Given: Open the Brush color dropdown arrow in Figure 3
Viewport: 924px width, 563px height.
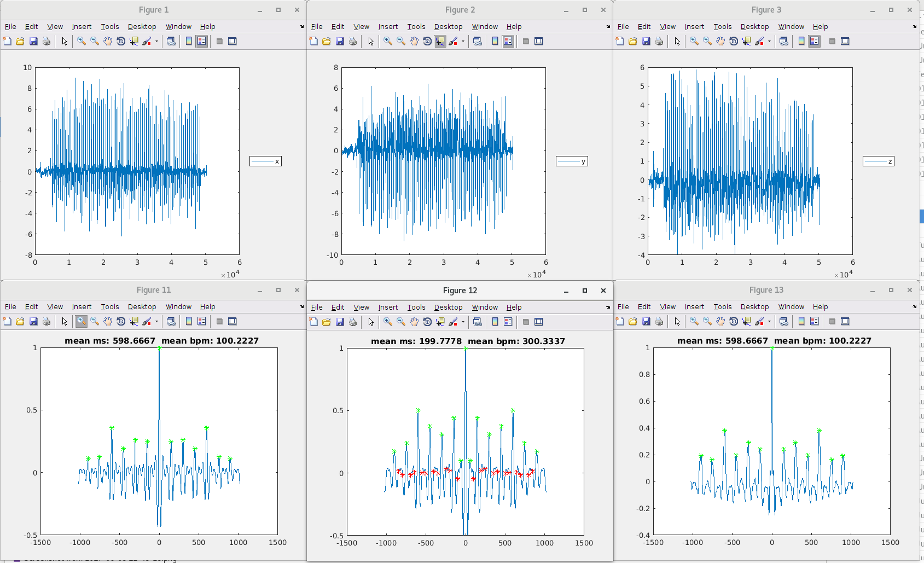Looking at the screenshot, I should [769, 41].
